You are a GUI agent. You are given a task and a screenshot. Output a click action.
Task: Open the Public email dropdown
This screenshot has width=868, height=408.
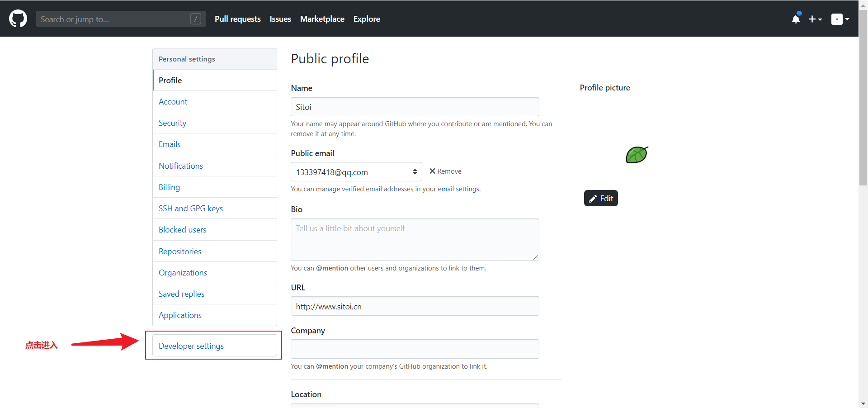tap(356, 172)
